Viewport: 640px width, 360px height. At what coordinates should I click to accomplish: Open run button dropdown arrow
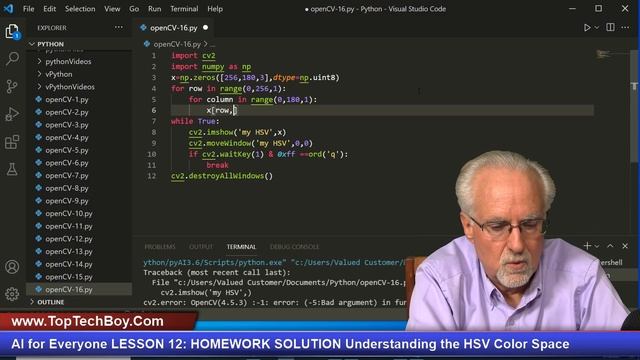[597, 28]
